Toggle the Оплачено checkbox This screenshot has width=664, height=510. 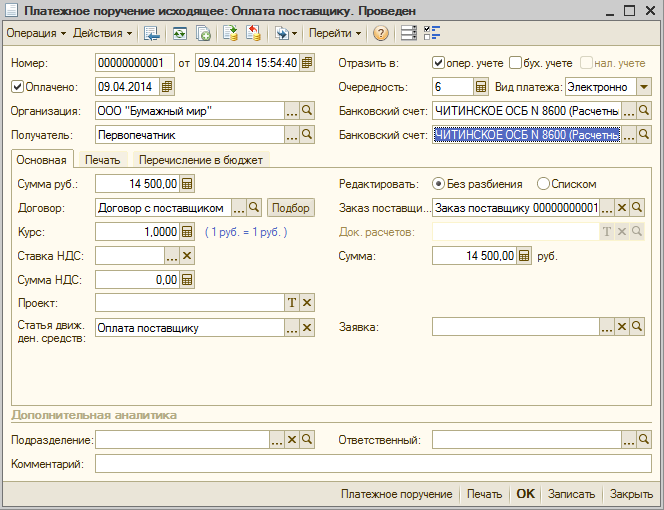(17, 87)
